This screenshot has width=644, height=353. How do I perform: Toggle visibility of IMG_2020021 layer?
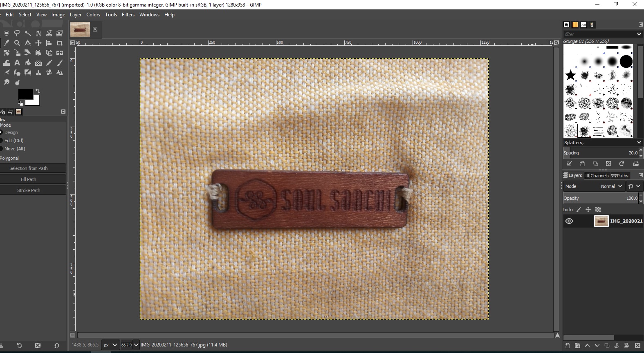point(569,221)
